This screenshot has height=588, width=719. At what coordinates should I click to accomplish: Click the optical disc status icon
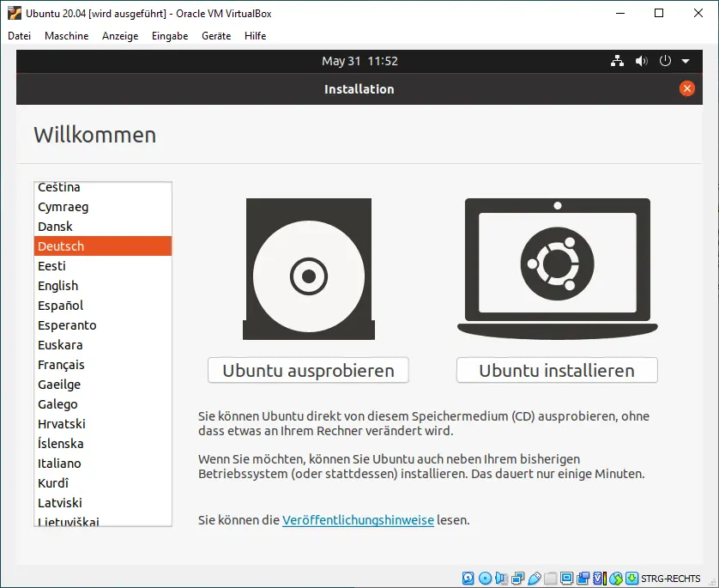(485, 578)
